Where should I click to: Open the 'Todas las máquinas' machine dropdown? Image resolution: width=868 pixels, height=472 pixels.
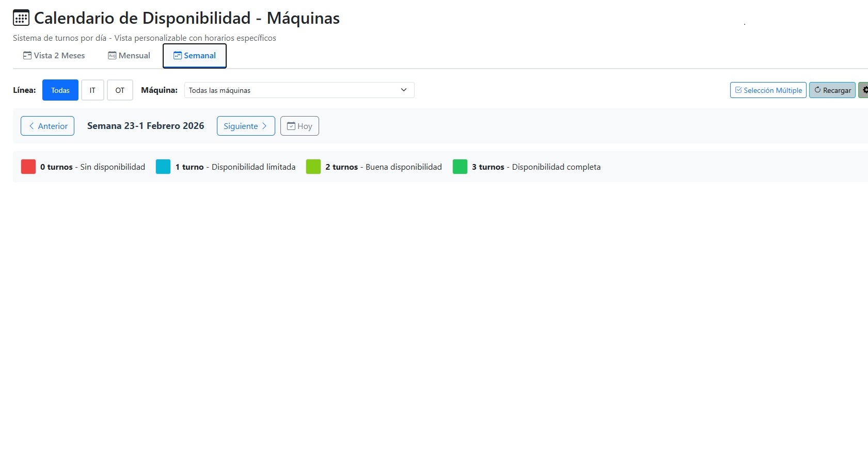pyautogui.click(x=298, y=90)
